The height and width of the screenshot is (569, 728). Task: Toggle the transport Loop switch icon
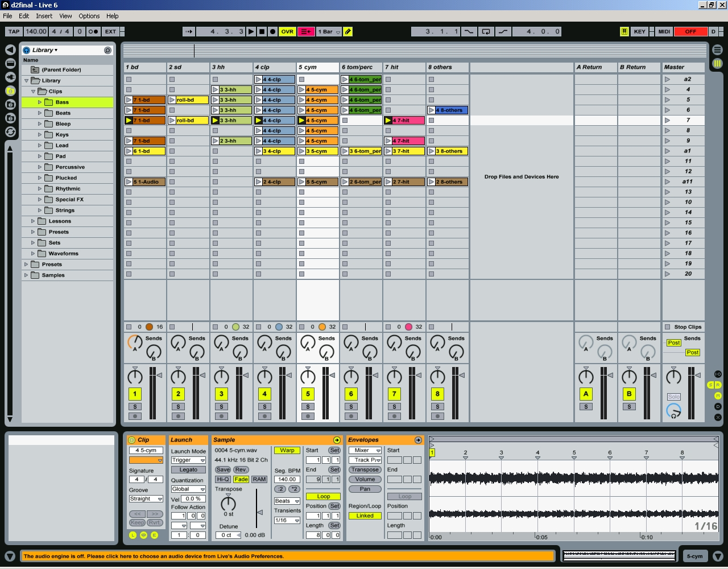coord(486,31)
